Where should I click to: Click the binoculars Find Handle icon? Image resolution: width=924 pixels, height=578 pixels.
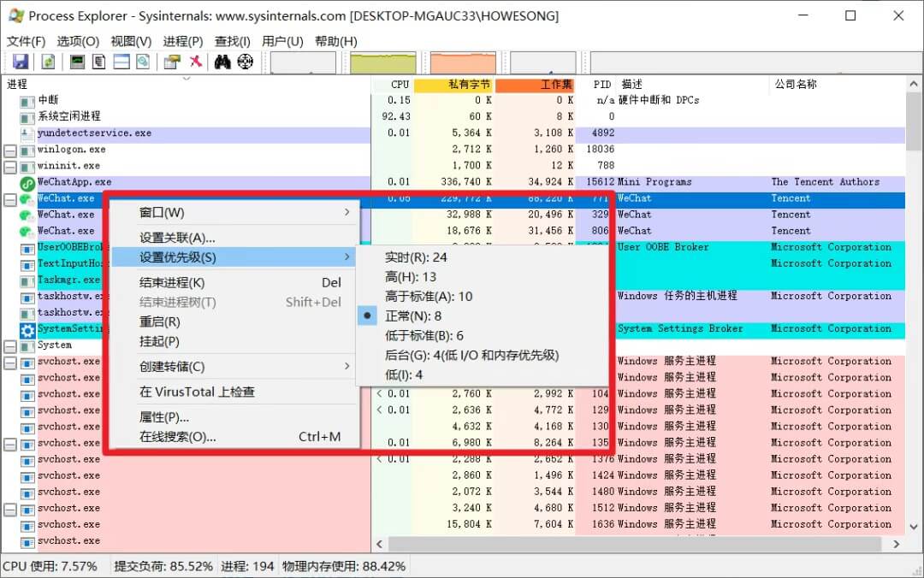pos(222,62)
